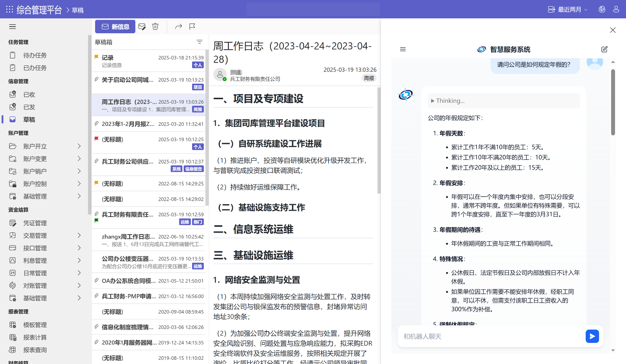
Task: Expand the 账户开立 submenu
Action: [79, 146]
